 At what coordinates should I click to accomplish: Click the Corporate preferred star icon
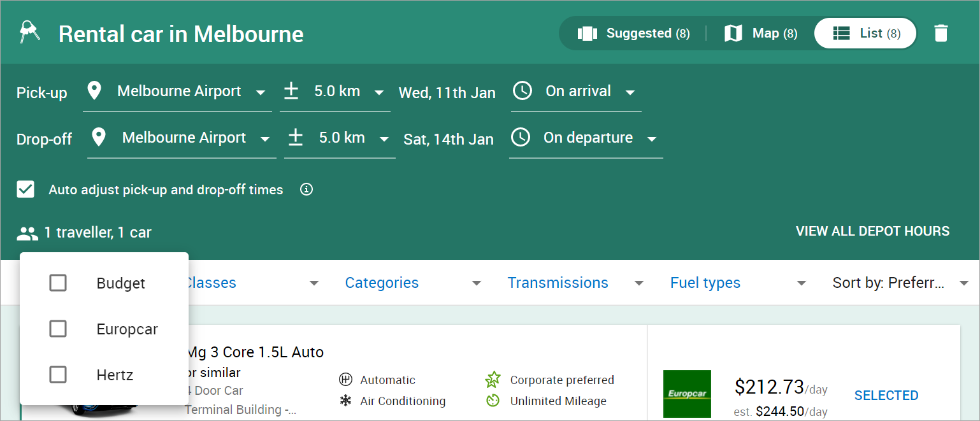tap(493, 380)
